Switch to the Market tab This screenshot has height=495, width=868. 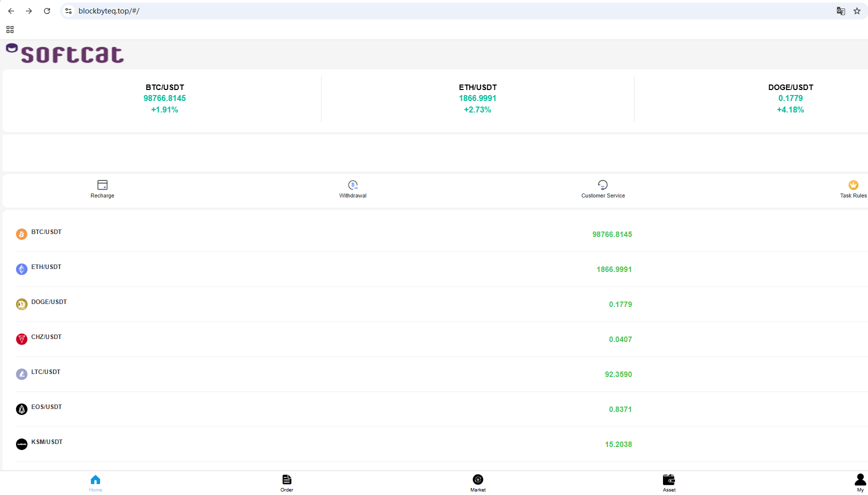pyautogui.click(x=477, y=482)
